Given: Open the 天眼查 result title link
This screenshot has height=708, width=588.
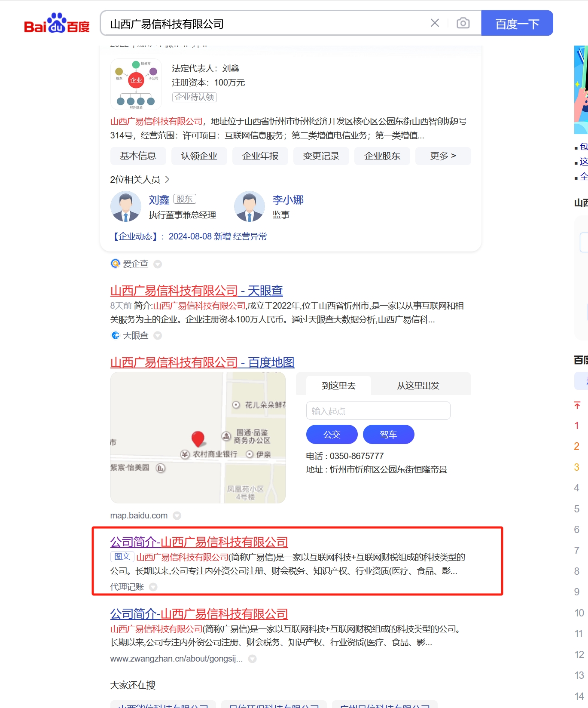Looking at the screenshot, I should 197,291.
